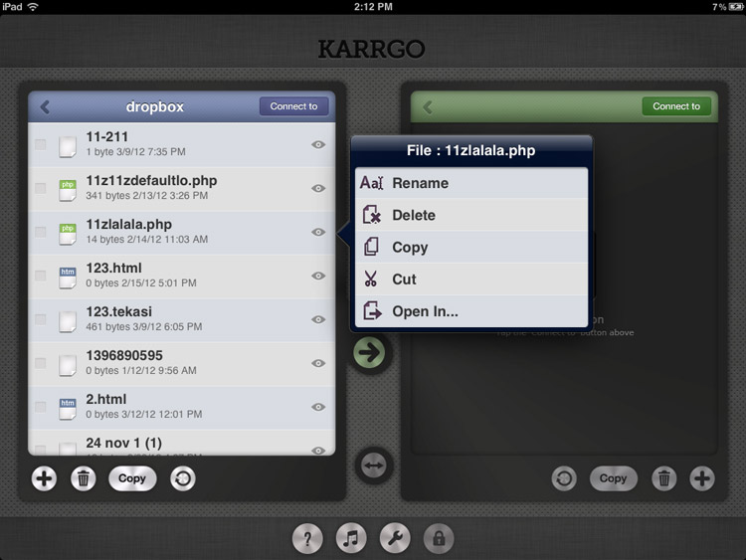
Task: Tap the padlock icon in the bottom bar
Action: click(x=439, y=538)
